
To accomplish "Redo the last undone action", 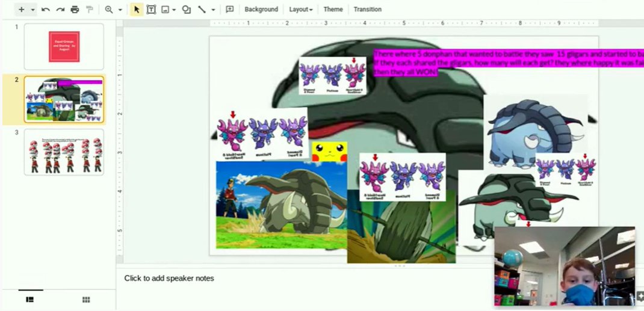I will point(60,10).
